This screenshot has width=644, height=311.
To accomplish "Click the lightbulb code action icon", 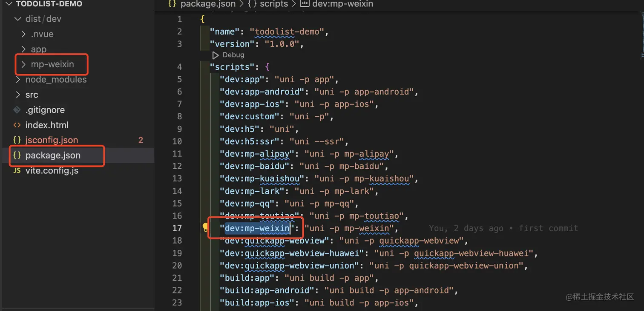I will [x=205, y=228].
